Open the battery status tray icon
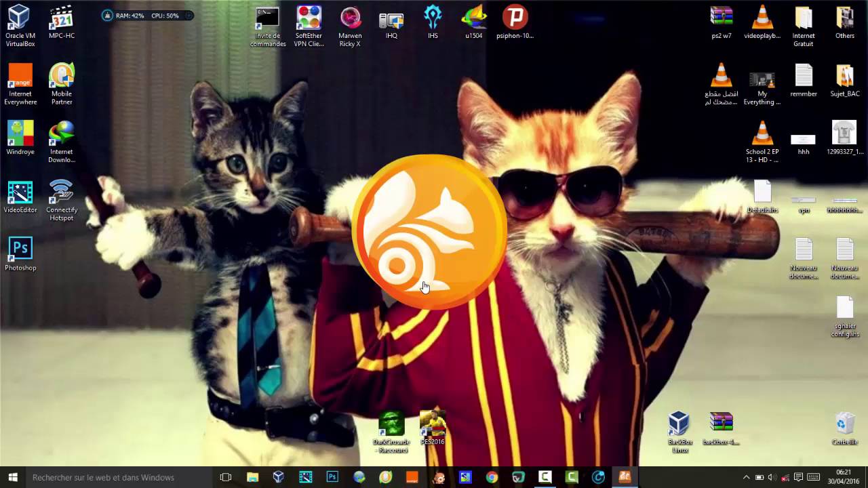This screenshot has height=488, width=868. pyautogui.click(x=759, y=477)
